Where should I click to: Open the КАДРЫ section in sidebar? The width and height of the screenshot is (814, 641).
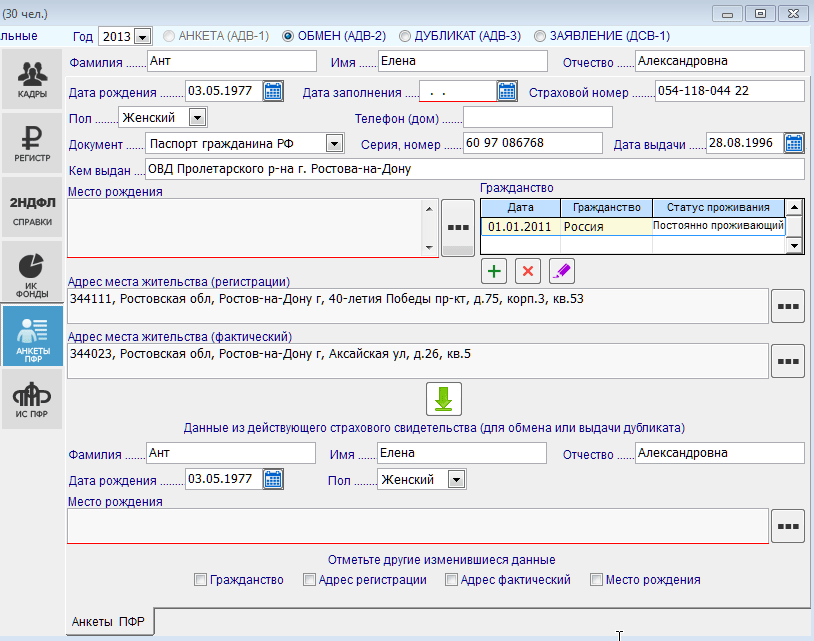[x=32, y=79]
